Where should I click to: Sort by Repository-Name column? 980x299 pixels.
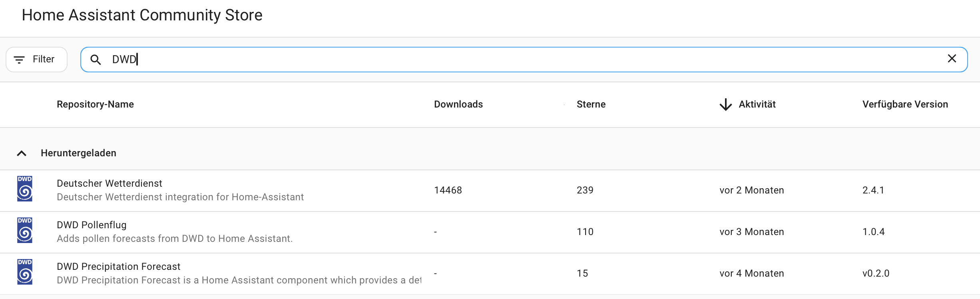[x=95, y=104]
